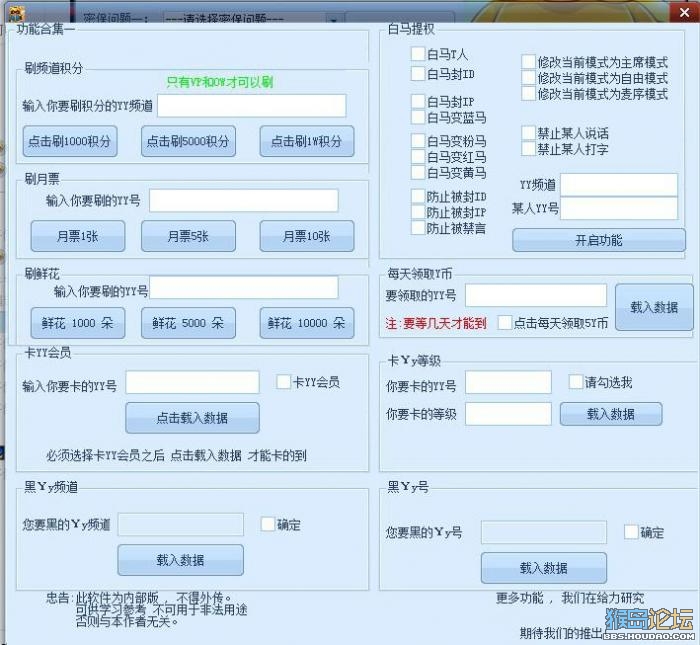The width and height of the screenshot is (700, 645).
Task: Click the 月票5张 button
Action: (x=188, y=236)
